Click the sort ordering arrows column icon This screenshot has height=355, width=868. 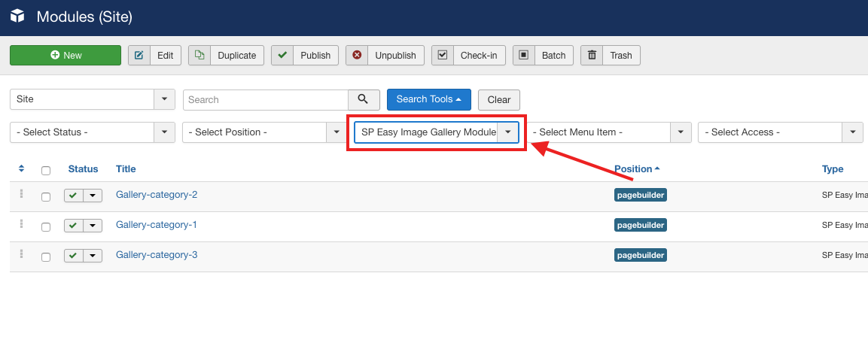point(21,169)
